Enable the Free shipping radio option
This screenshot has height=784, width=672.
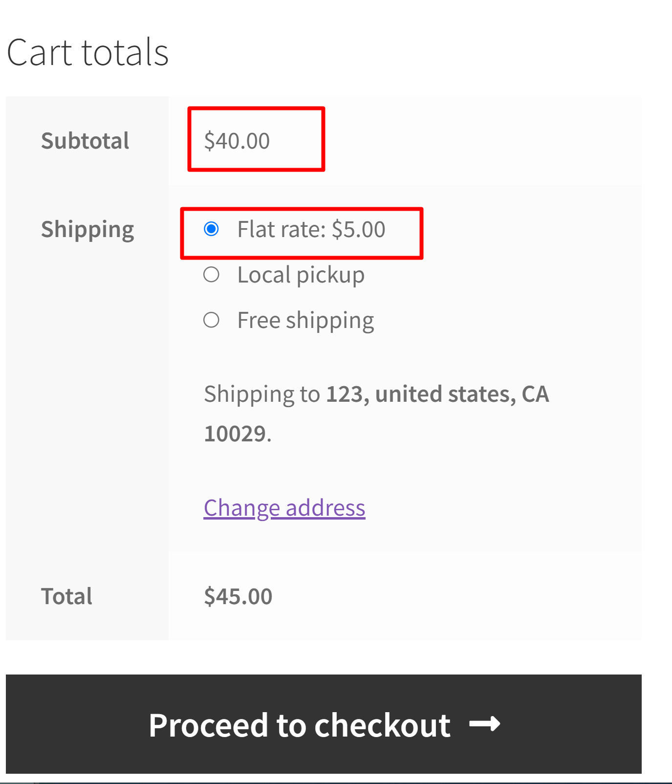click(x=211, y=320)
